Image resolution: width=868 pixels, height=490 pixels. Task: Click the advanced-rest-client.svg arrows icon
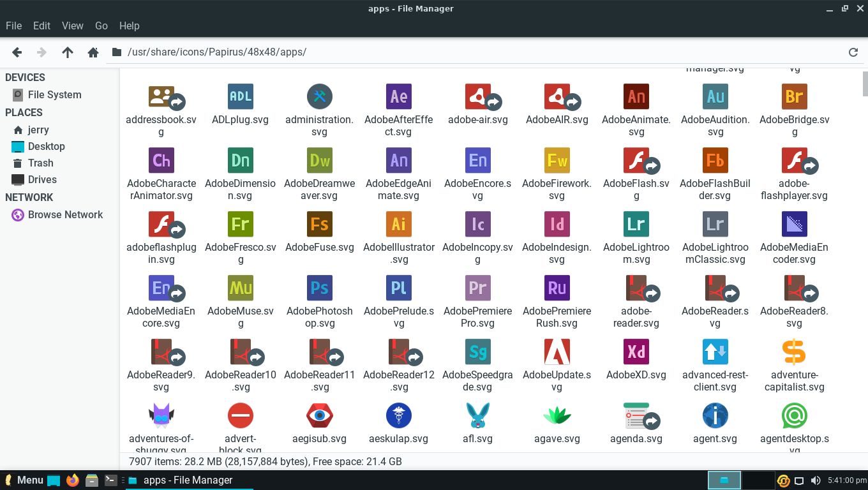(x=715, y=352)
